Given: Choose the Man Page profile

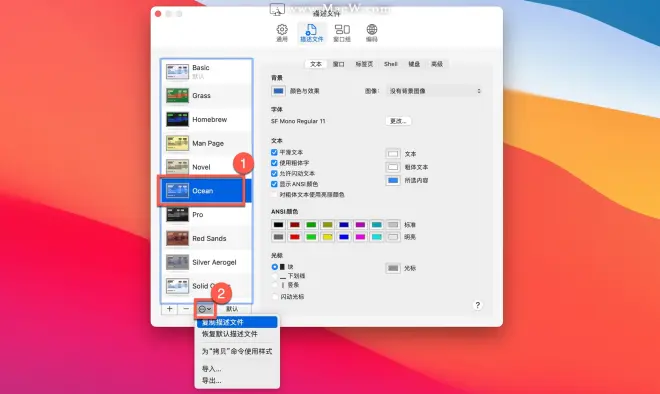Looking at the screenshot, I should [206, 143].
